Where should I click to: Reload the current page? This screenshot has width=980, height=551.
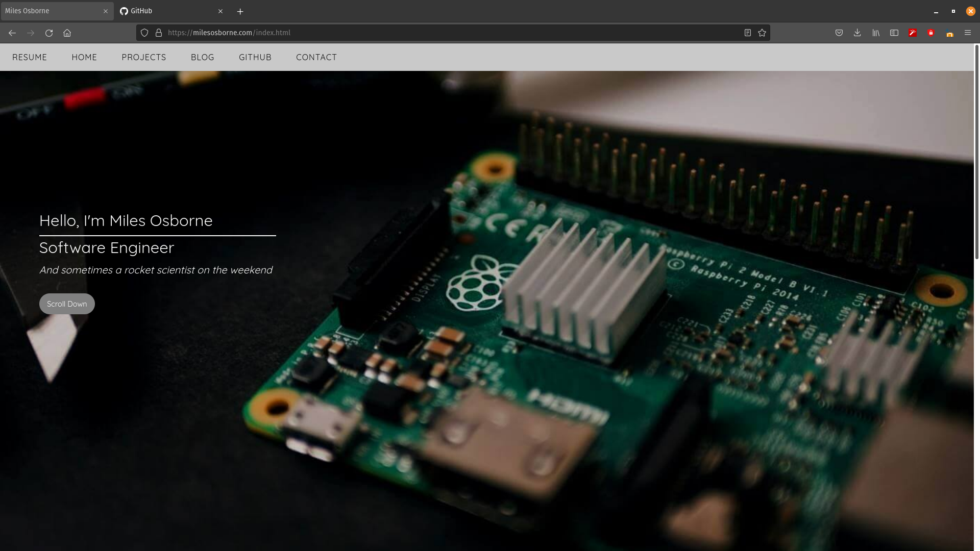[x=49, y=33]
